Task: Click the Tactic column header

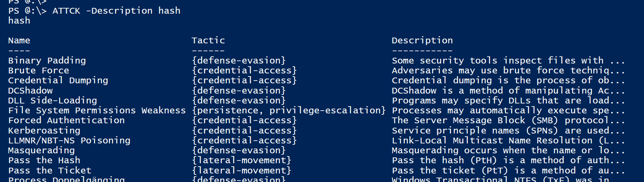Action: [x=208, y=41]
